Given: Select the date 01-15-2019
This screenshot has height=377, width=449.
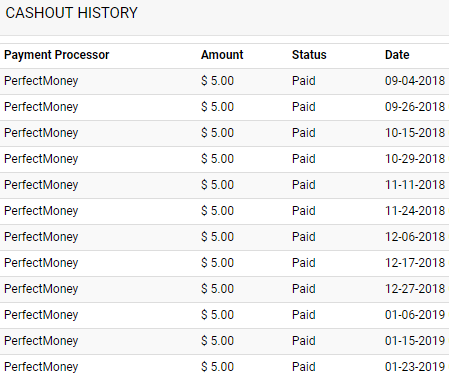Looking at the screenshot, I should [x=415, y=341].
